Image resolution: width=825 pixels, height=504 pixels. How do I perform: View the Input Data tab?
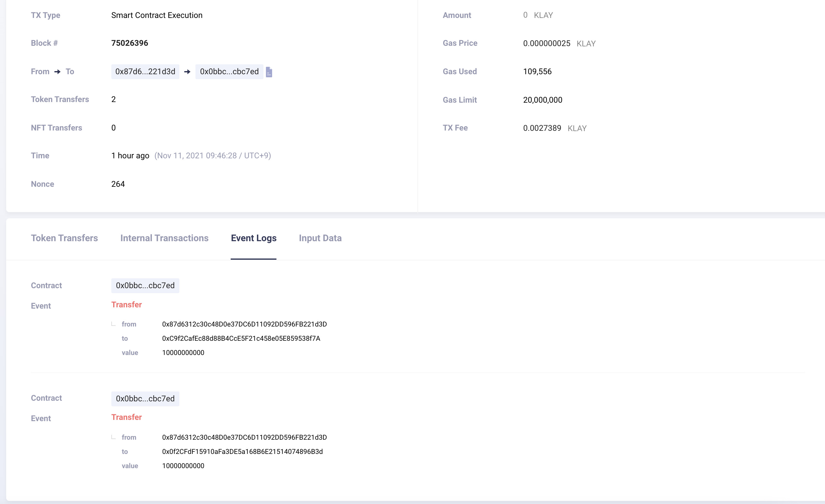click(x=320, y=238)
